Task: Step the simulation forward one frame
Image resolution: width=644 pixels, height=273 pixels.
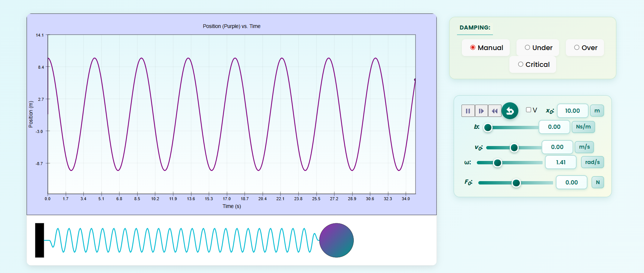Action: pyautogui.click(x=481, y=111)
